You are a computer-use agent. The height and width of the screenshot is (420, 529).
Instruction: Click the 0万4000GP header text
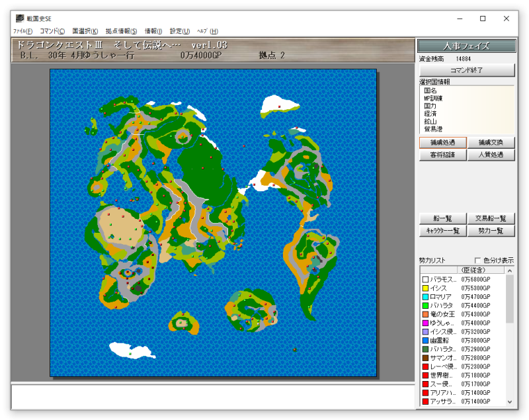[201, 56]
